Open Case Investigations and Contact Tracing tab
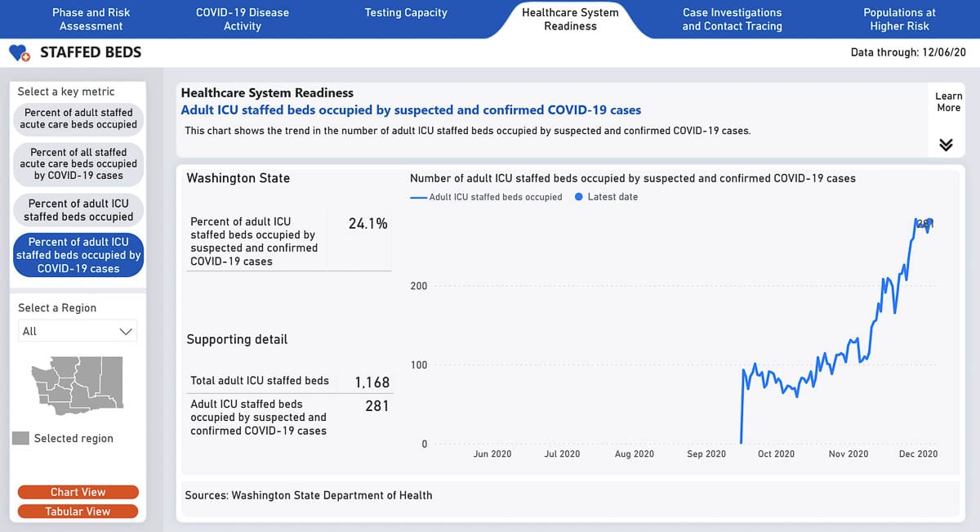980x532 pixels. click(732, 19)
